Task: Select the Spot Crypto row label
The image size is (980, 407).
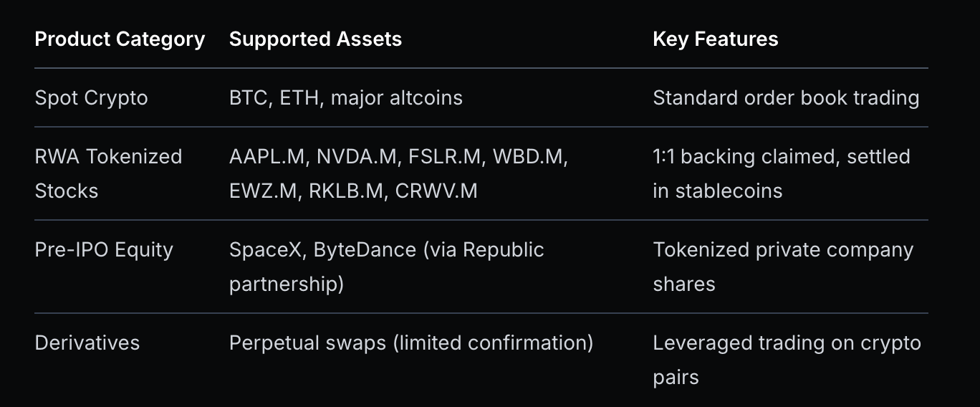Action: coord(91,97)
